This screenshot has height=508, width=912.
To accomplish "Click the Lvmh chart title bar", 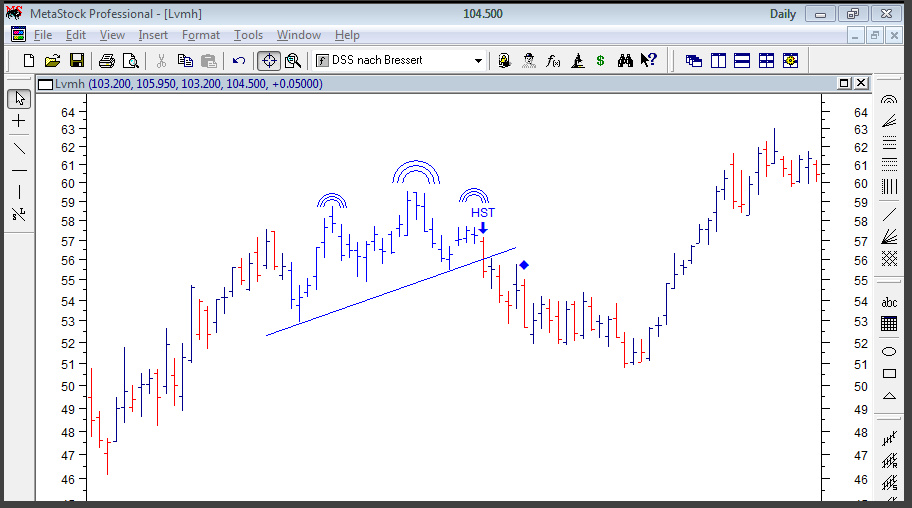I will pos(454,84).
